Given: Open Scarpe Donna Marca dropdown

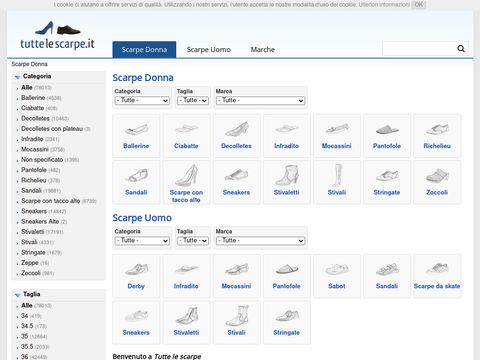Looking at the screenshot, I should click(260, 100).
